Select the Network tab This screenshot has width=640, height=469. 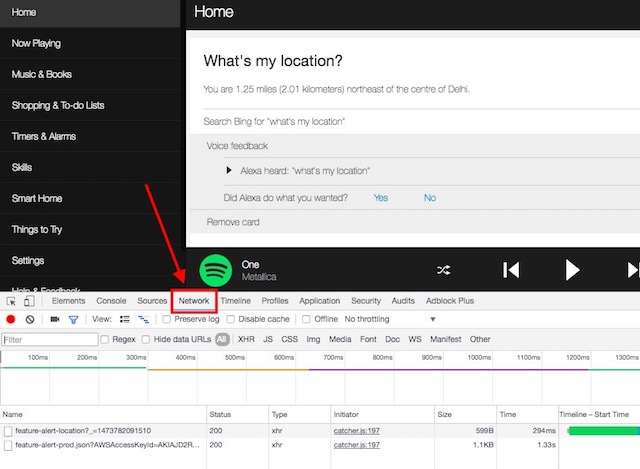pyautogui.click(x=194, y=301)
